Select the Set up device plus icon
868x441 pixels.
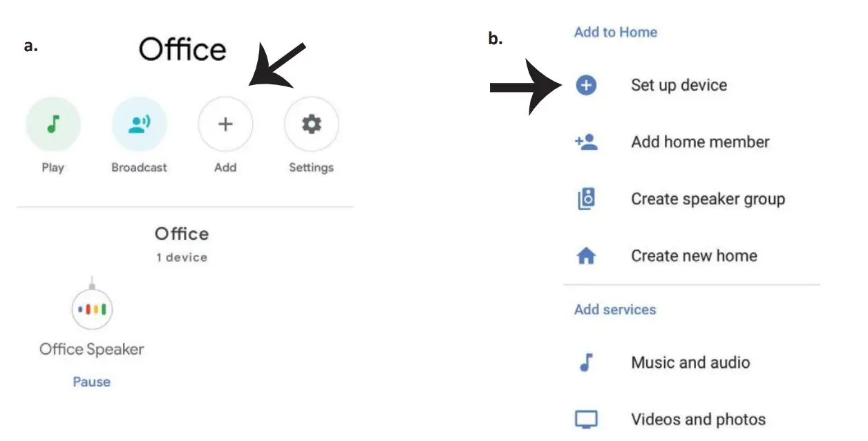pyautogui.click(x=585, y=84)
